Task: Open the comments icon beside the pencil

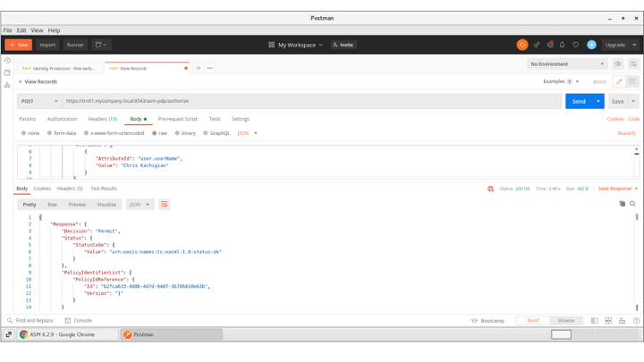Action: tap(632, 81)
